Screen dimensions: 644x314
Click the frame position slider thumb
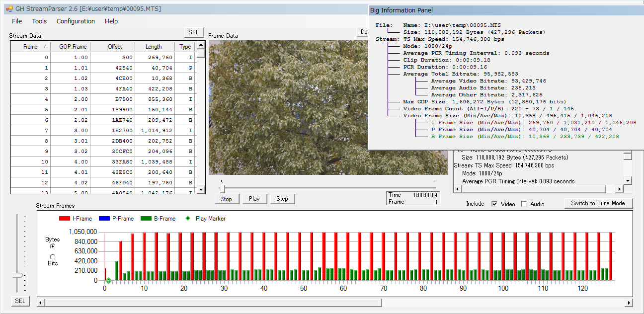pyautogui.click(x=222, y=188)
